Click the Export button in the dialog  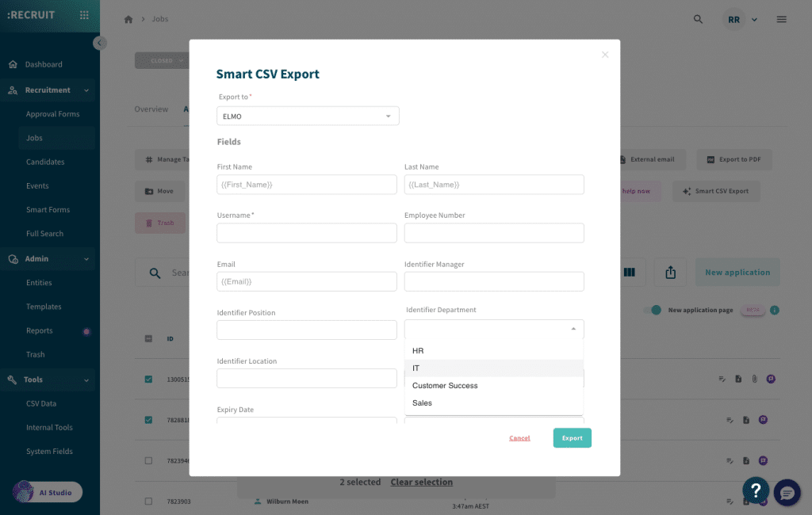[572, 437]
